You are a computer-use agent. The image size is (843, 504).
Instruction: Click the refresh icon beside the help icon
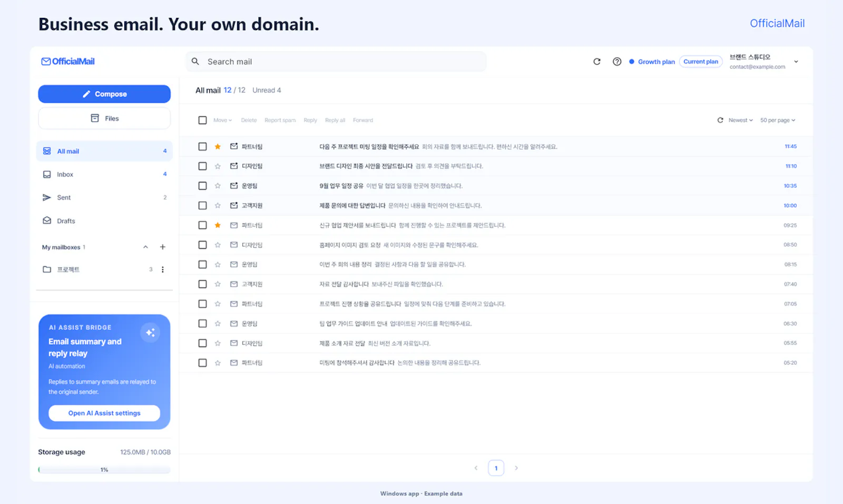pos(597,62)
